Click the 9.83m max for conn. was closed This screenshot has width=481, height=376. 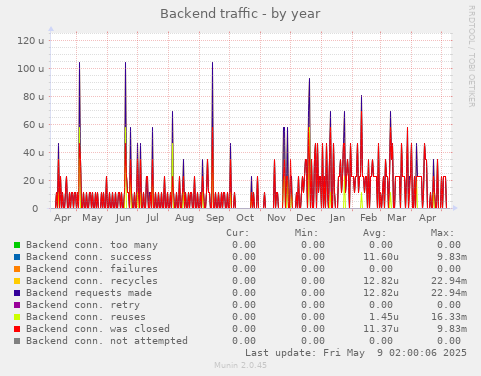click(x=452, y=329)
